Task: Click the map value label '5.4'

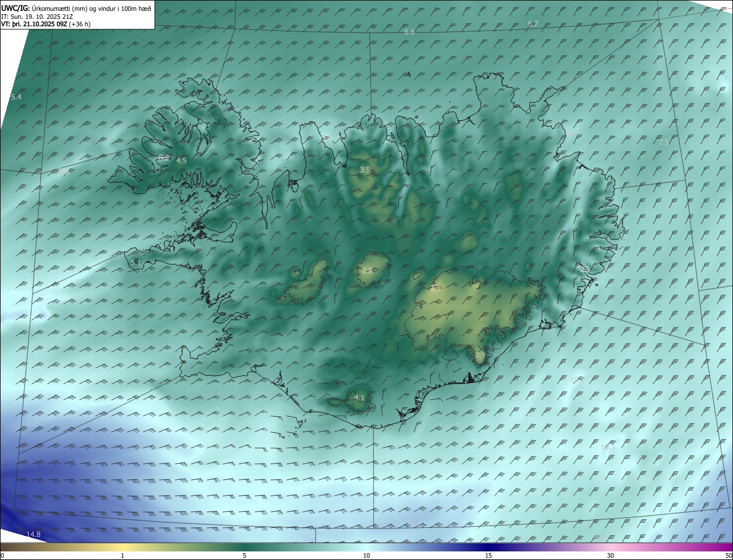Action: [16, 97]
